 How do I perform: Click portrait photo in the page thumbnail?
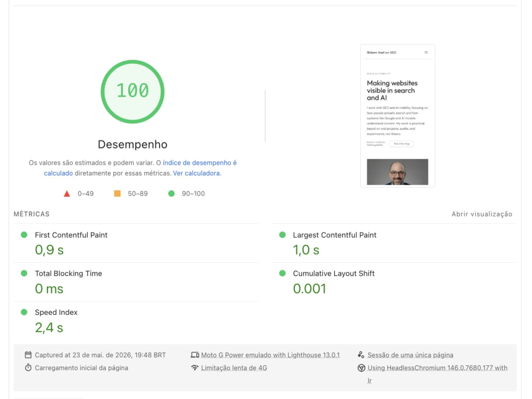(397, 172)
